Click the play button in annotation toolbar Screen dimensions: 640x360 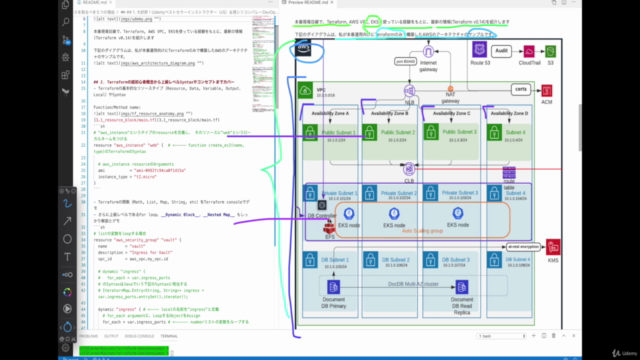click(67, 309)
